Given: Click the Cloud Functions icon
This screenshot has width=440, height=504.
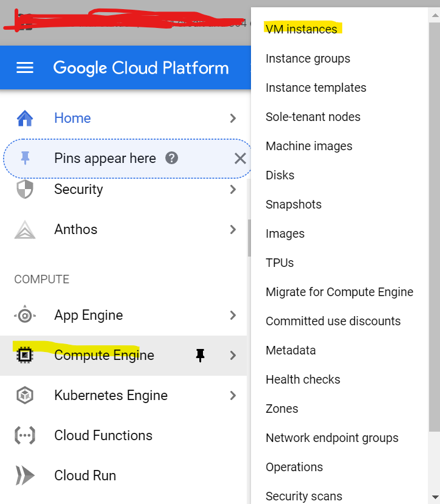Looking at the screenshot, I should point(25,435).
